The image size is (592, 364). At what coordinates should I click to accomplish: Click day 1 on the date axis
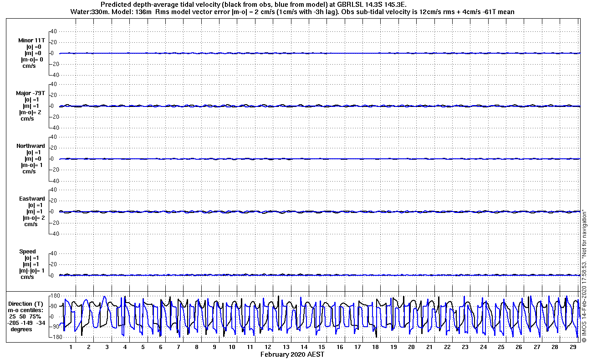pos(71,347)
